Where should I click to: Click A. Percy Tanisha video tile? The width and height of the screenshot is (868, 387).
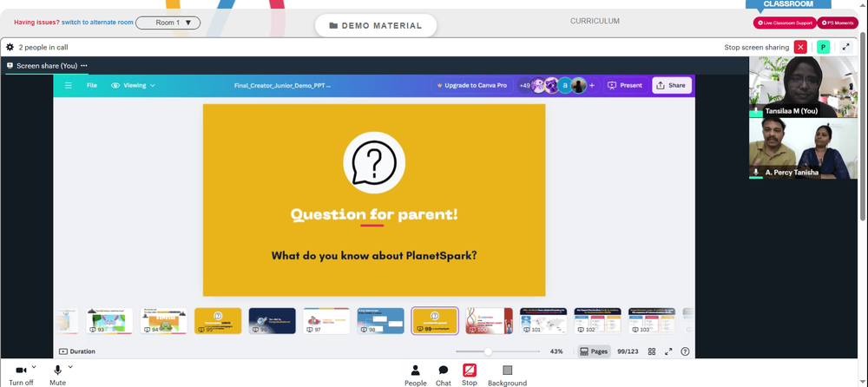coord(803,148)
